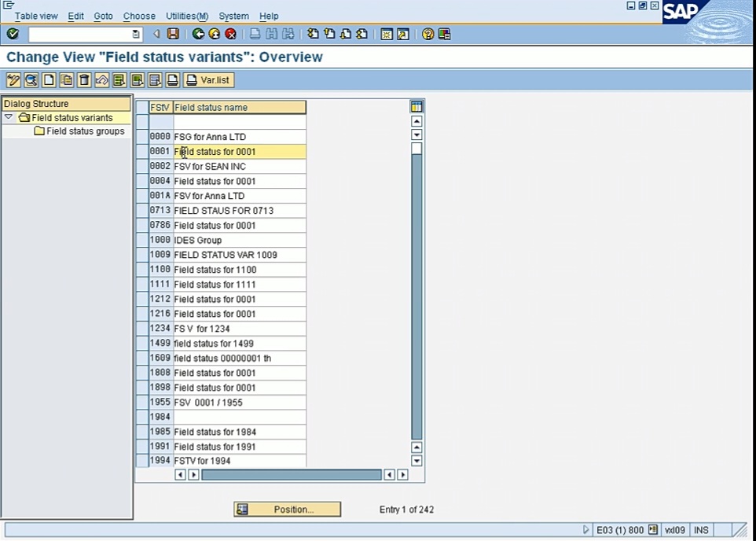Click the INS indicator in status bar
Viewport: 756px width, 541px height.
tap(701, 530)
